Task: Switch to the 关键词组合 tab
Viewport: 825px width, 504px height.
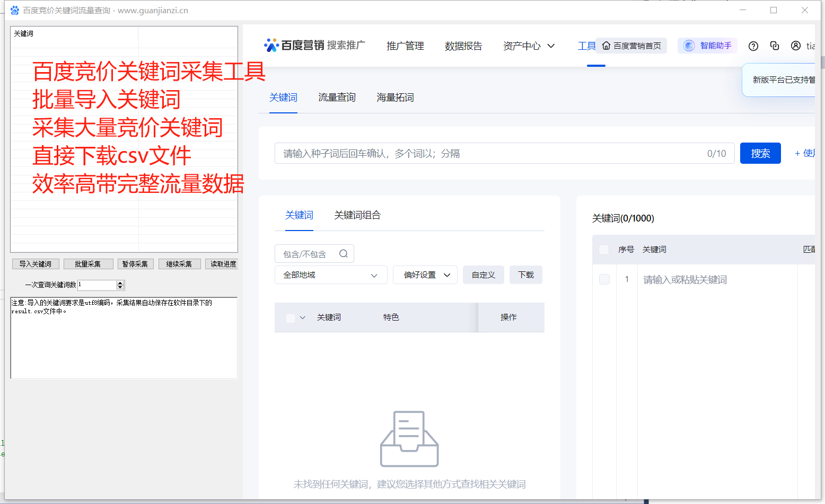Action: [x=357, y=215]
